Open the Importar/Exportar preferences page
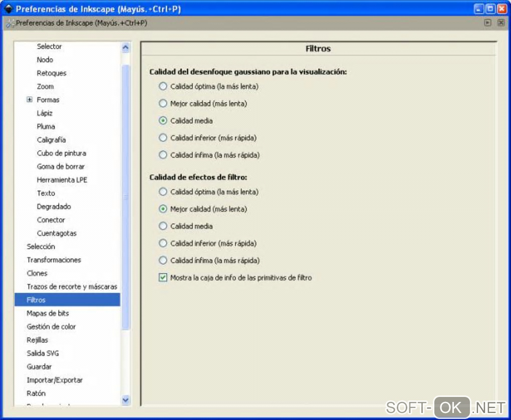The width and height of the screenshot is (511, 420). tap(55, 380)
